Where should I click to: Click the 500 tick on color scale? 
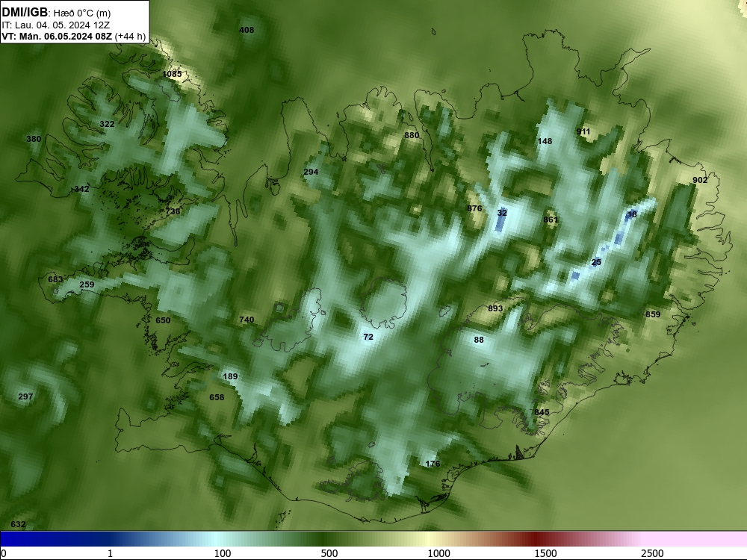[x=329, y=553]
